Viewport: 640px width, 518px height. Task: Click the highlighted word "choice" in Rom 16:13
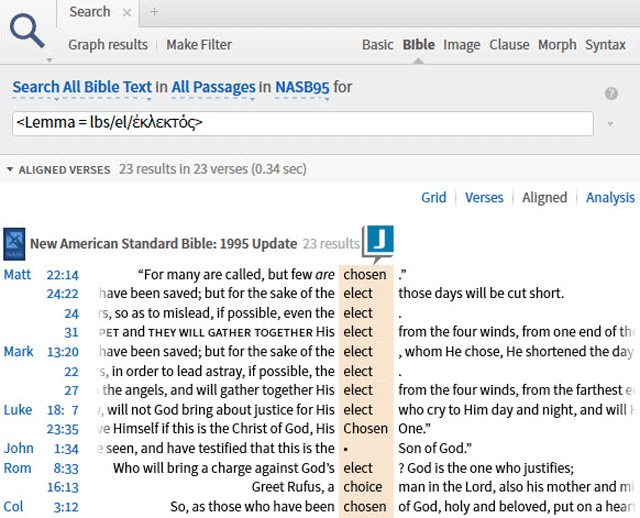(x=363, y=487)
